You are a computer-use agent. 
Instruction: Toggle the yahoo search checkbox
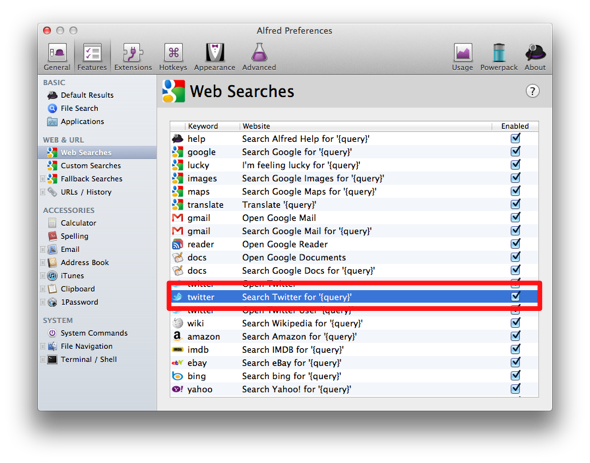[515, 389]
